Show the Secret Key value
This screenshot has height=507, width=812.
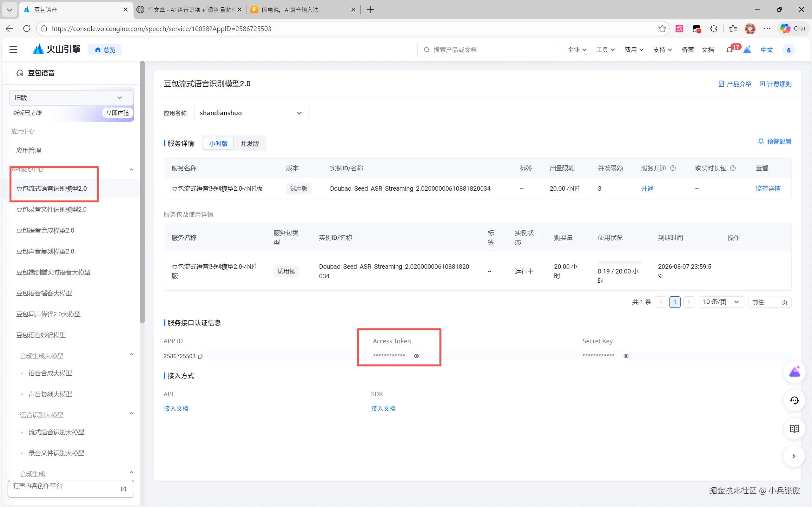(626, 356)
